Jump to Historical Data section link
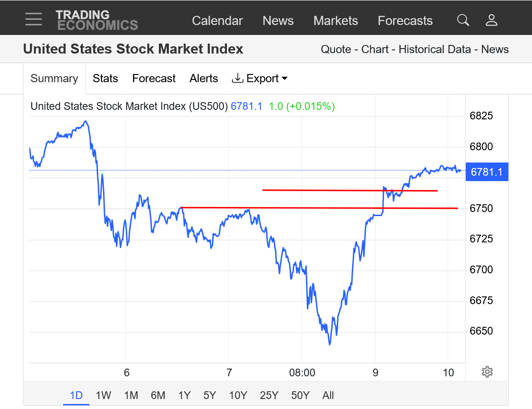Image resolution: width=532 pixels, height=409 pixels. [434, 49]
